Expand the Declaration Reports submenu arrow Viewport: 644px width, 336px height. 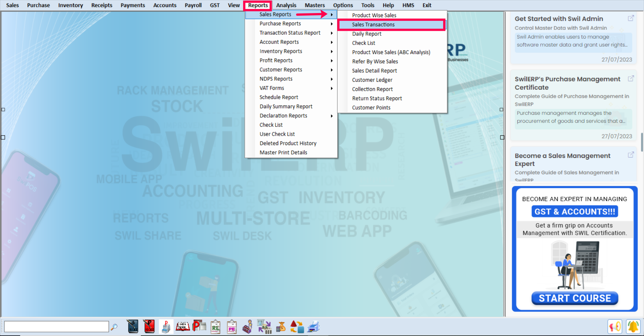(332, 116)
